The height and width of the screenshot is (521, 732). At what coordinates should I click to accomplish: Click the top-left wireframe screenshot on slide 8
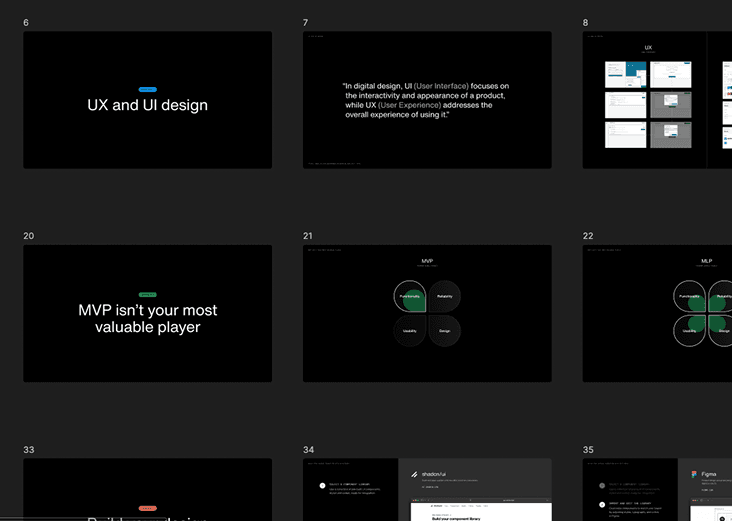[x=626, y=75]
